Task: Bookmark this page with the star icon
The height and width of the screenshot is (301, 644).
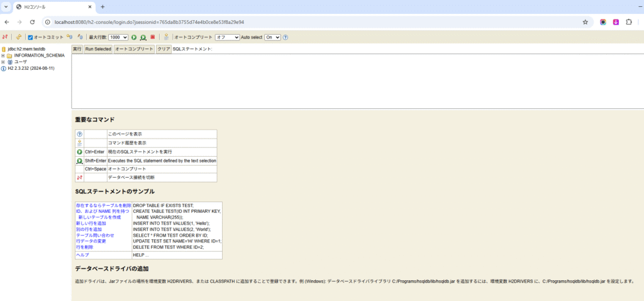Action: click(585, 21)
